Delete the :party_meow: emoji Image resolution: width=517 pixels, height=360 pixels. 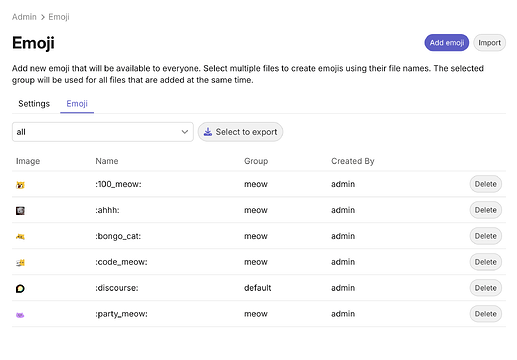486,314
